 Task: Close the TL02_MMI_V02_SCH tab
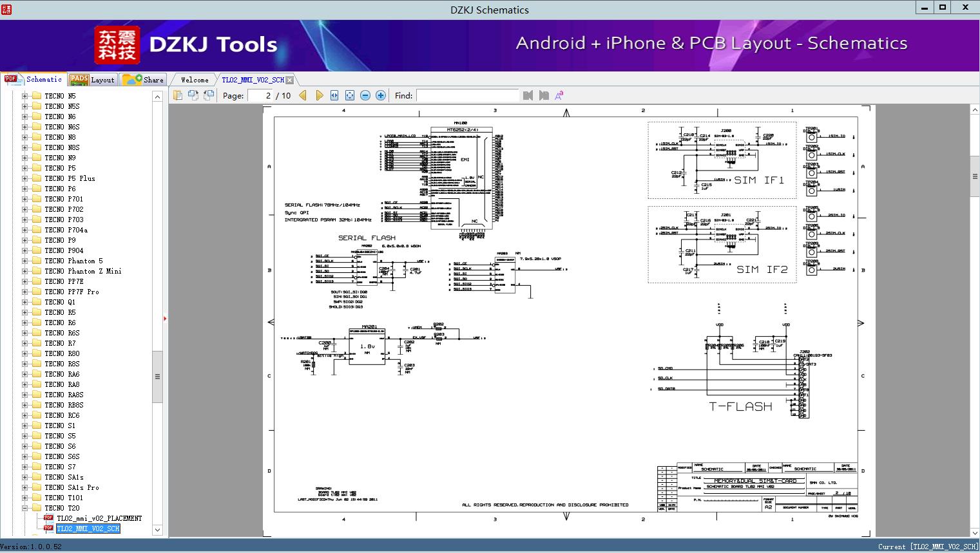tap(289, 80)
